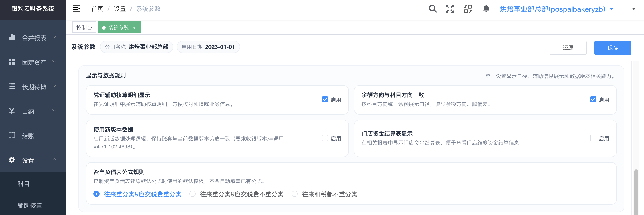Uncheck 余额方向与科目方向一致 启用 checkbox

[x=593, y=99]
